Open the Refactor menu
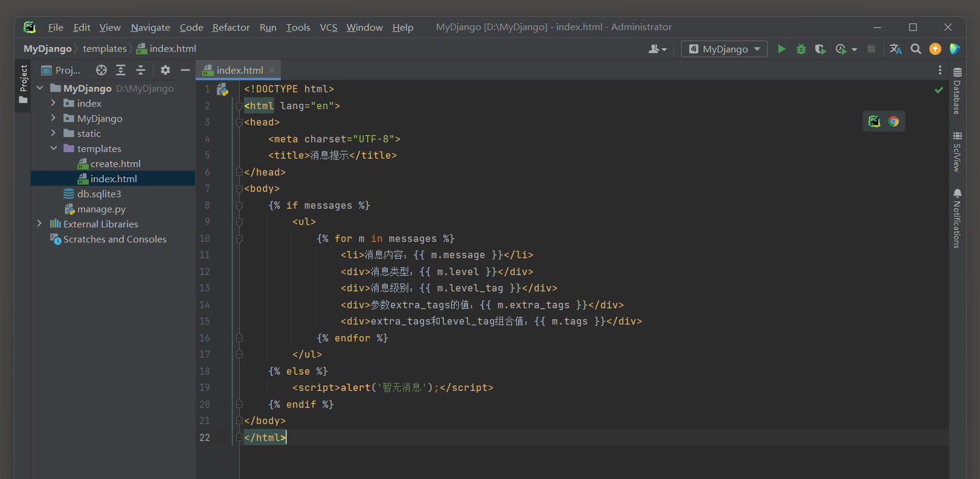The width and height of the screenshot is (980, 479). coord(231,27)
